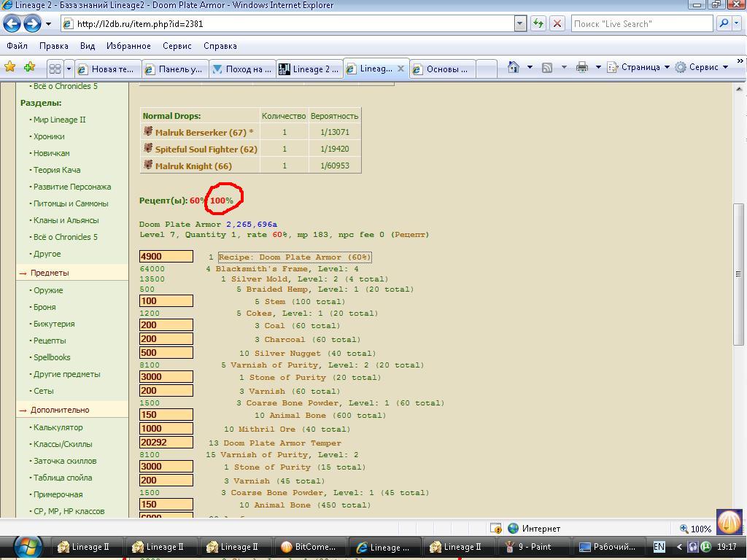This screenshot has width=747, height=560.
Task: Click the address bar with l2db.ru URL
Action: coord(288,24)
